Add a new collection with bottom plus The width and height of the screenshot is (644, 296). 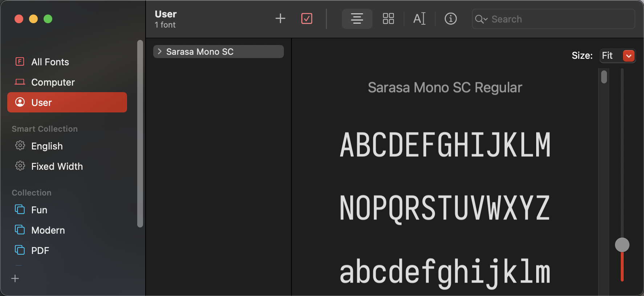[15, 279]
